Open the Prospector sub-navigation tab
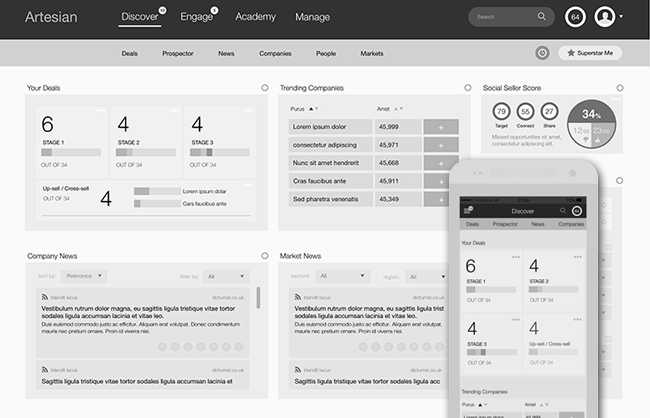 (177, 53)
